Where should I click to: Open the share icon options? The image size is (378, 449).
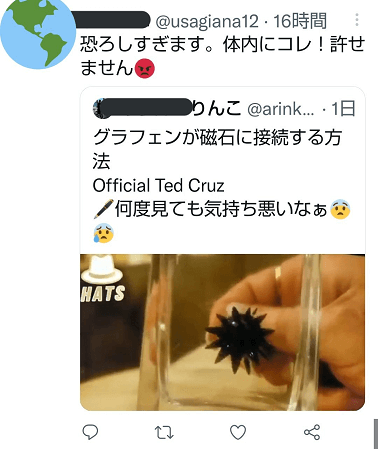(x=312, y=432)
